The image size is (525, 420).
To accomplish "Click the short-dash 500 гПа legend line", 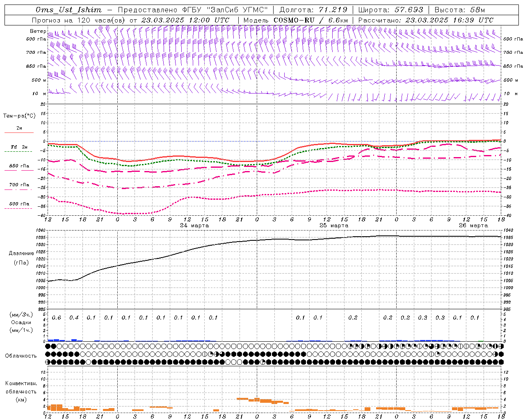I will pyautogui.click(x=19, y=208).
